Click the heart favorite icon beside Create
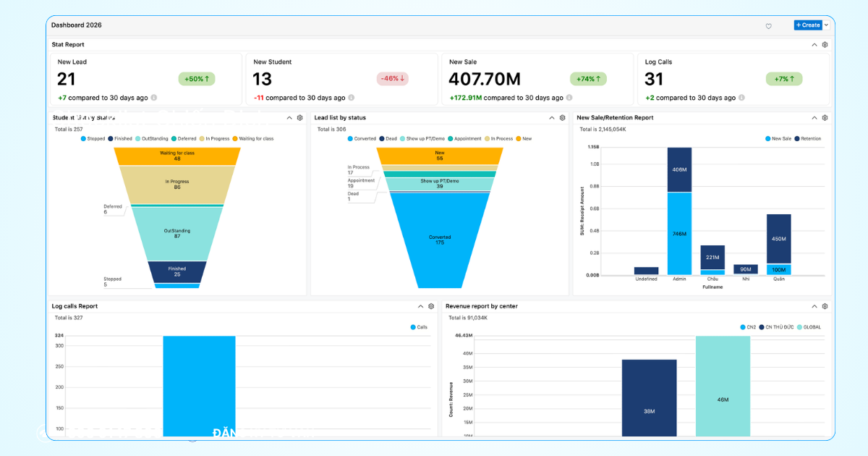Image resolution: width=868 pixels, height=456 pixels. click(x=769, y=25)
